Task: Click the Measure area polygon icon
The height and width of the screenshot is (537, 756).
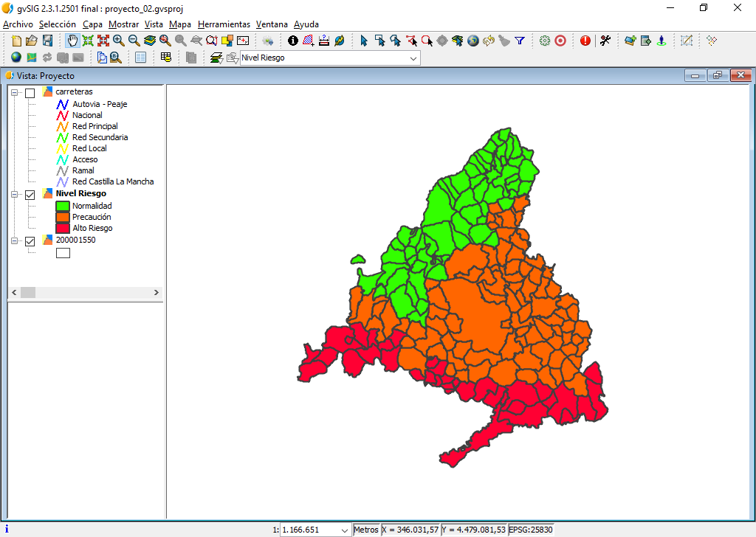Action: point(309,41)
